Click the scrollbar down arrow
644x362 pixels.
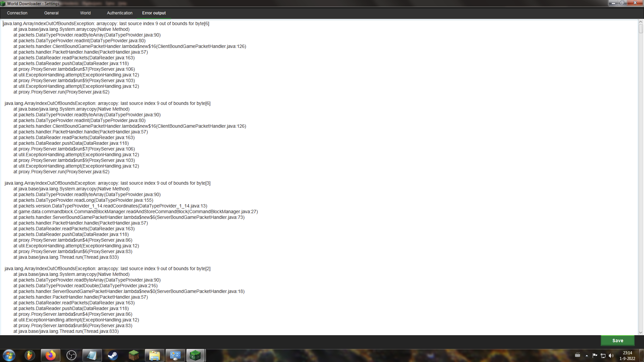[641, 333]
